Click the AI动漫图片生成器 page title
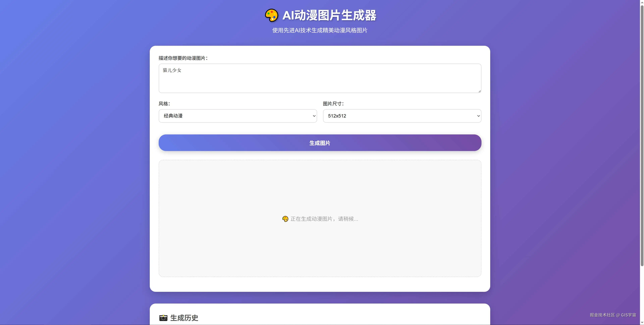 [x=329, y=15]
